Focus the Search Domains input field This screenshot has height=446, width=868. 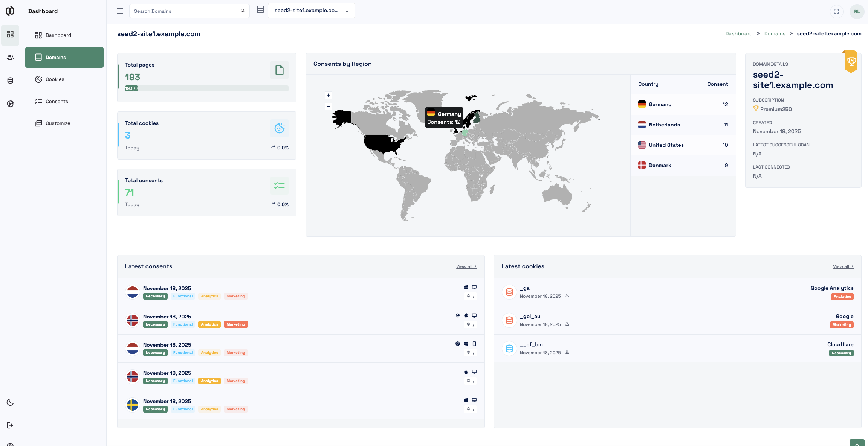pyautogui.click(x=189, y=11)
